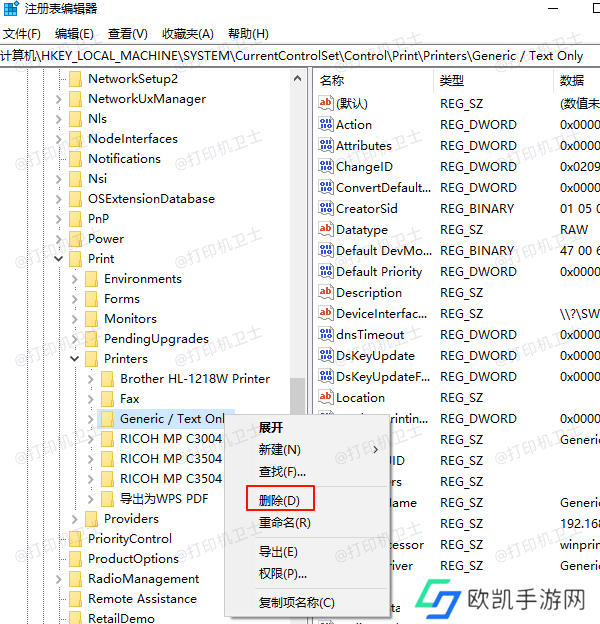Click the Registry Editor app icon in title bar

coord(11,9)
